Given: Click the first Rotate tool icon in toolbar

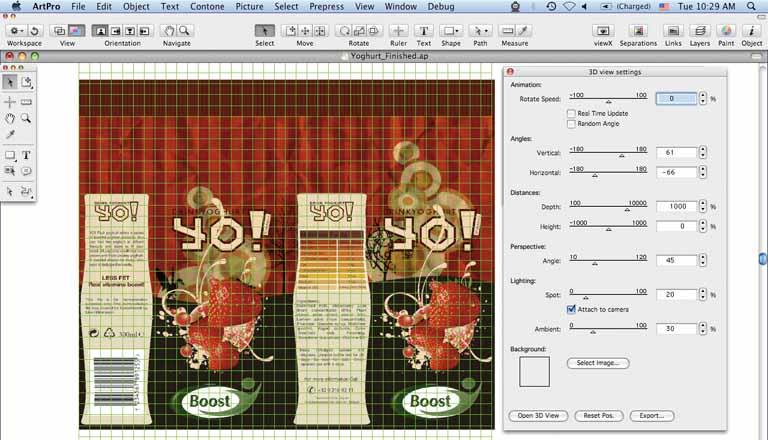Looking at the screenshot, I should (344, 31).
